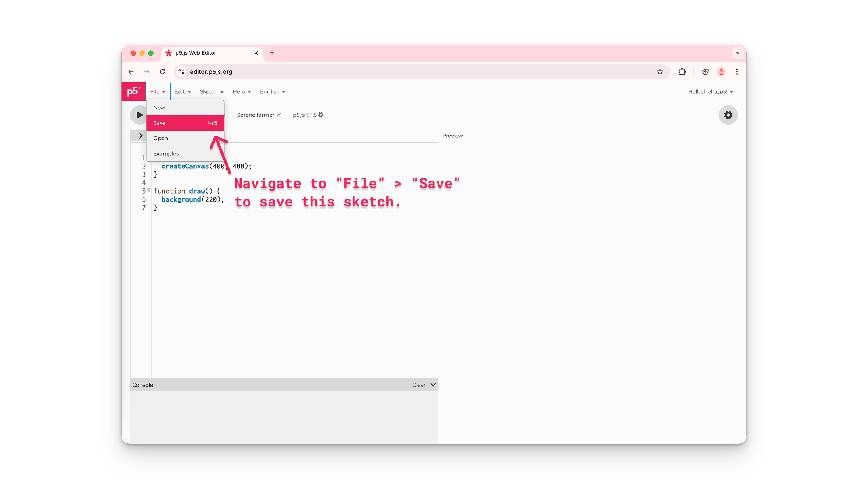Run the sketch with the Play button
Screen dimensions: 868x488
point(140,115)
